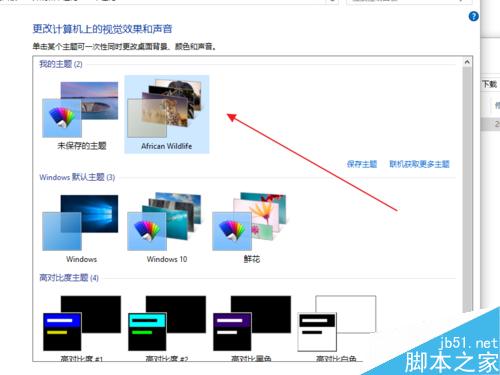Click the theme list scroll-up arrow
Viewport: 500px width, 375px height.
(467, 62)
